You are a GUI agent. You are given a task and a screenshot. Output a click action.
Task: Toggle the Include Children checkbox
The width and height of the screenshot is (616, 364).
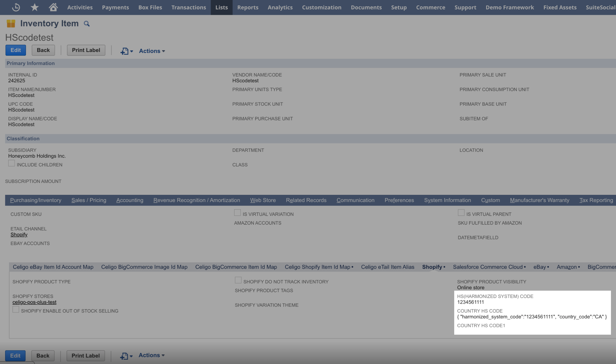(11, 163)
